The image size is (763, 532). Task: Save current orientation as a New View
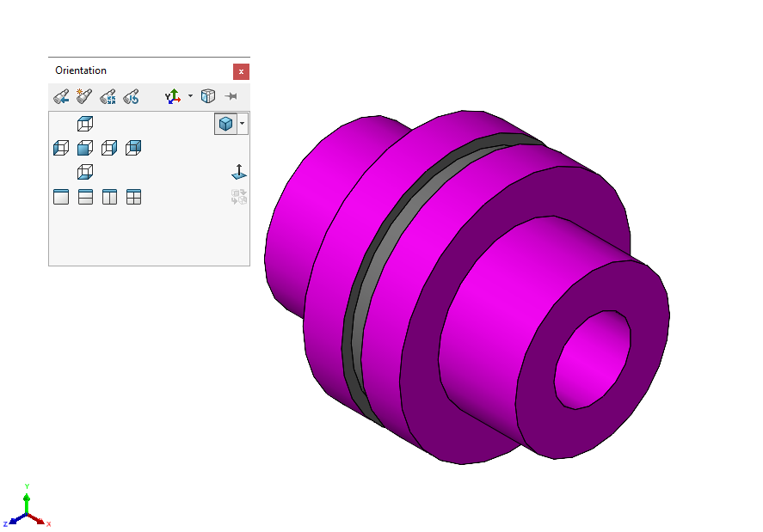83,95
